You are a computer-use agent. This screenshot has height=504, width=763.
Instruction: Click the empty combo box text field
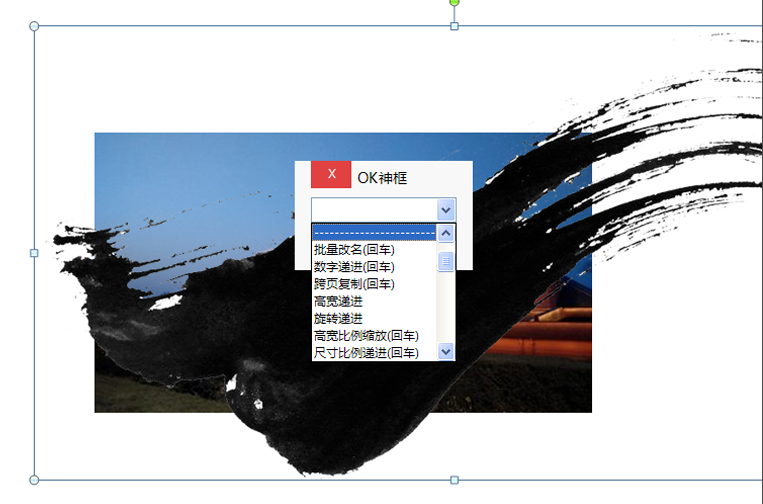(375, 210)
